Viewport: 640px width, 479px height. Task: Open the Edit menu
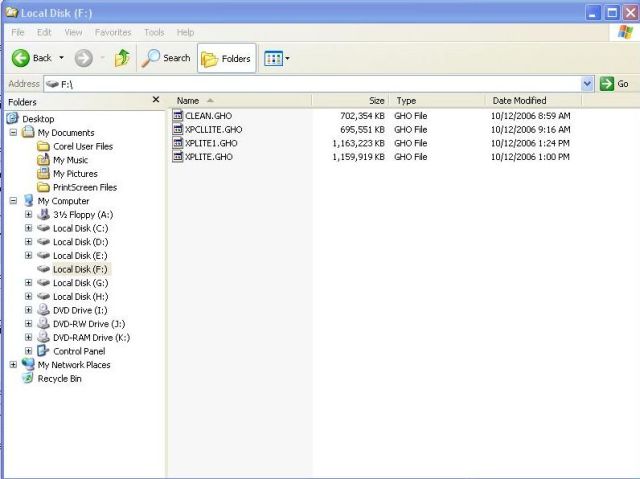pyautogui.click(x=44, y=32)
